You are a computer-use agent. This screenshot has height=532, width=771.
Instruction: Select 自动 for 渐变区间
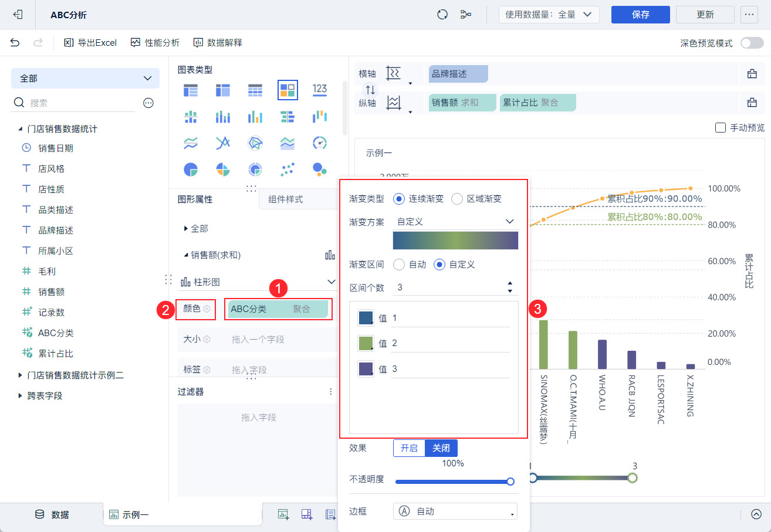coord(399,265)
